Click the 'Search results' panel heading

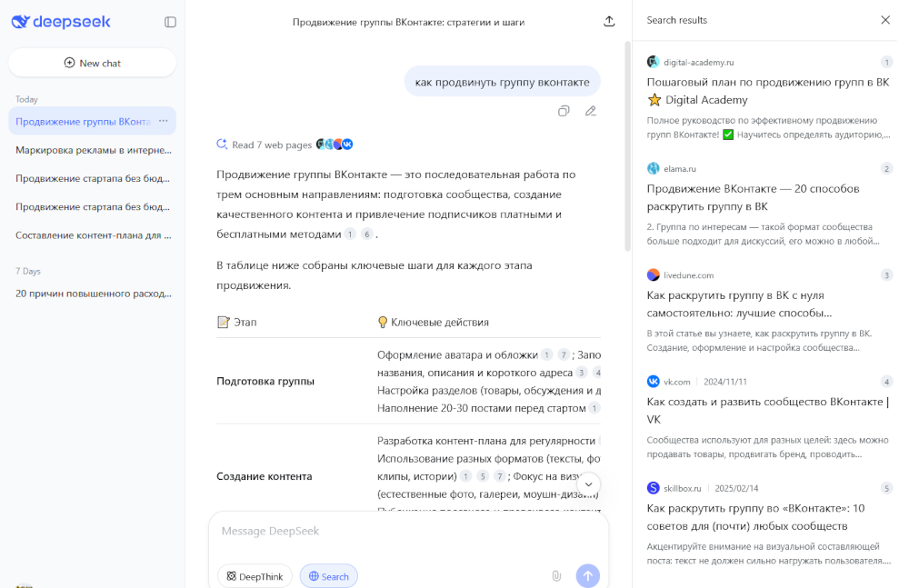tap(676, 20)
